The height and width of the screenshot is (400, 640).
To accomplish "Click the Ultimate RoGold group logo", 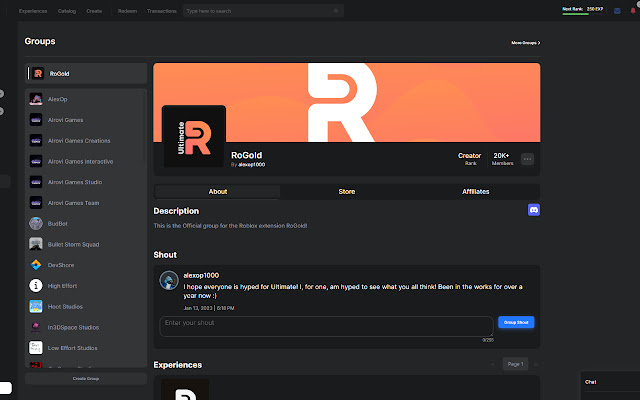I will click(194, 136).
